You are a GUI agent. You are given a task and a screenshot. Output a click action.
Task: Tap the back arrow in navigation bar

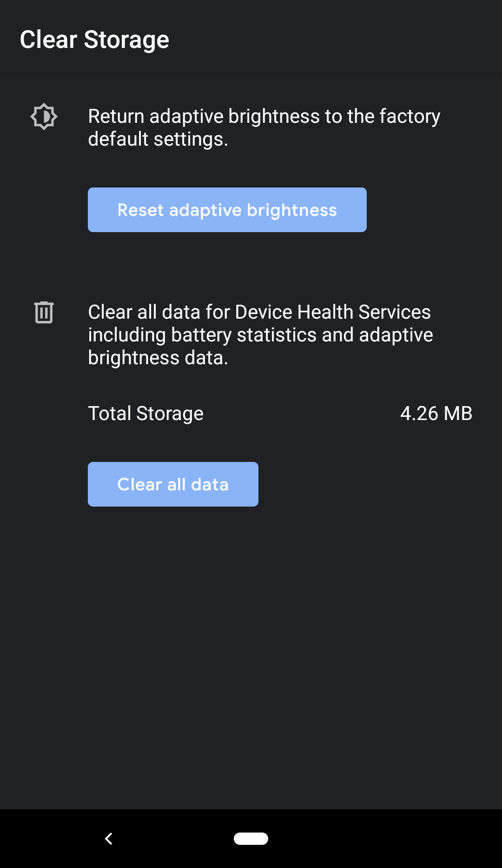click(x=109, y=839)
